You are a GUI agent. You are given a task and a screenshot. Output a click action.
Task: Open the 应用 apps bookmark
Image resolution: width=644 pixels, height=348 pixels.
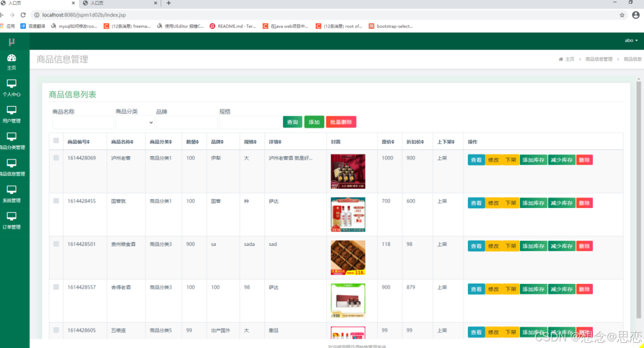click(8, 26)
